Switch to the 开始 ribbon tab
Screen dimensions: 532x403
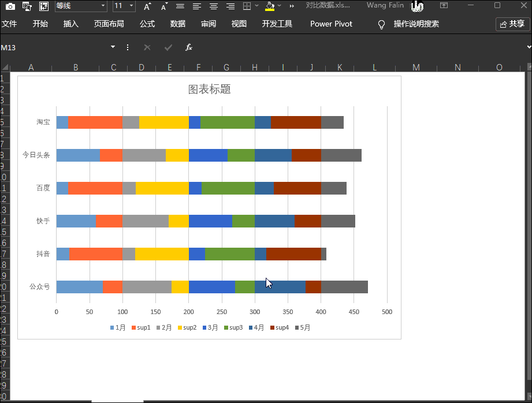(x=40, y=24)
